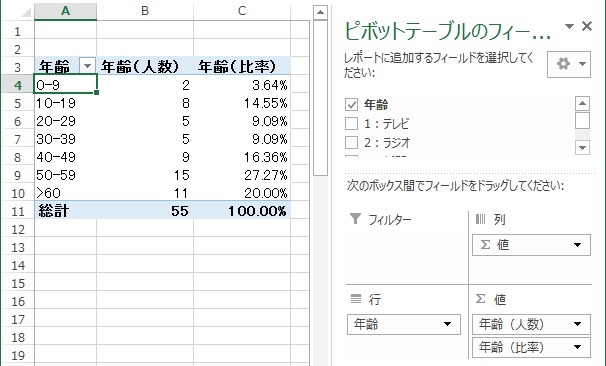606x366 pixels.
Task: Select column C header
Action: click(x=242, y=11)
